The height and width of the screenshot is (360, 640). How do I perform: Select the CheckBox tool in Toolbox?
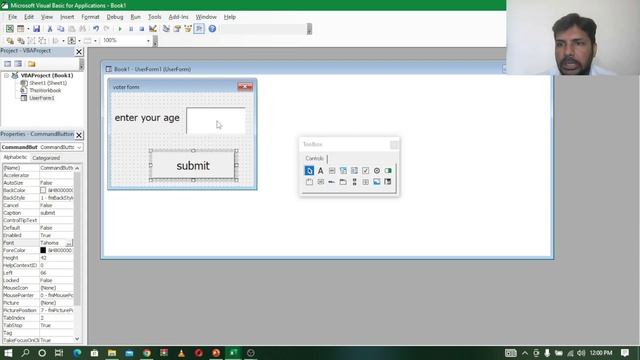tap(365, 171)
